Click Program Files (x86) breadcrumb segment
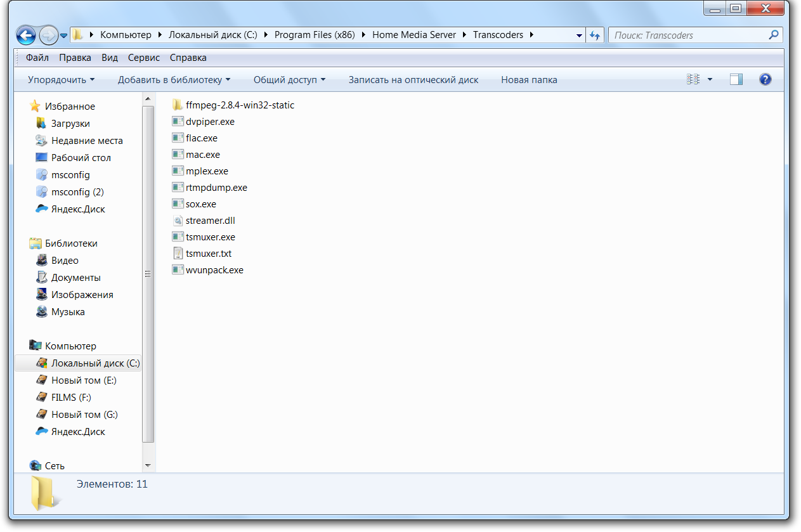This screenshot has height=532, width=801. pos(315,36)
